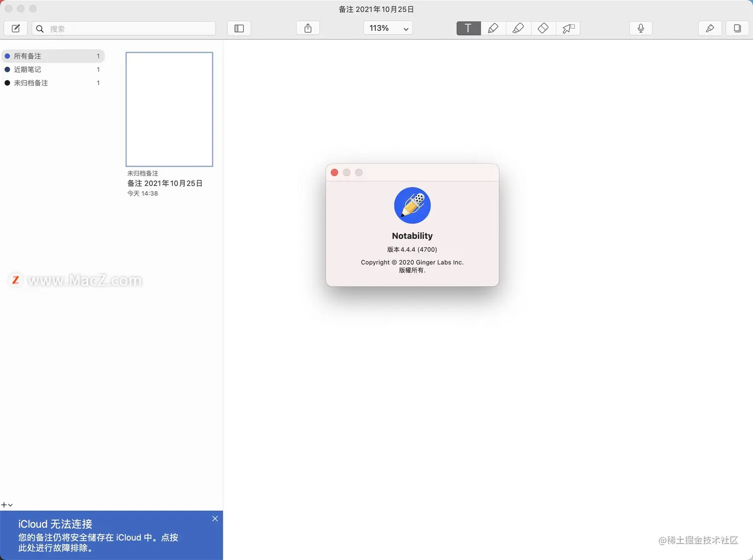The image size is (753, 560).
Task: Click the search field in toolbar
Action: pyautogui.click(x=124, y=28)
